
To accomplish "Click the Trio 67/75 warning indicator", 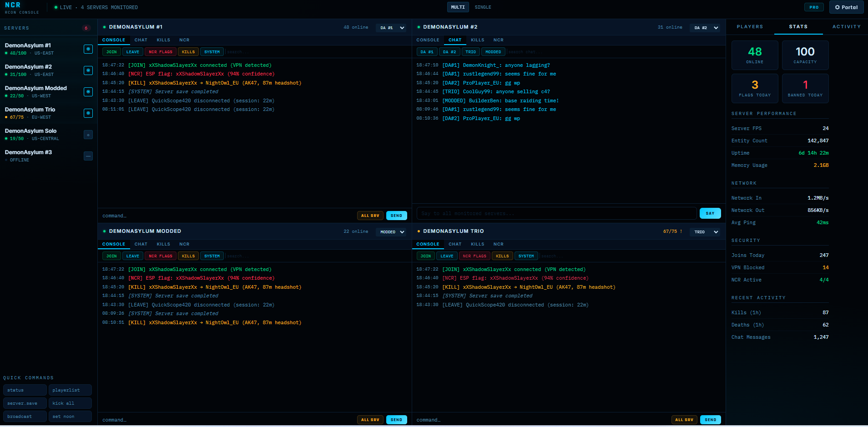I will coord(672,231).
